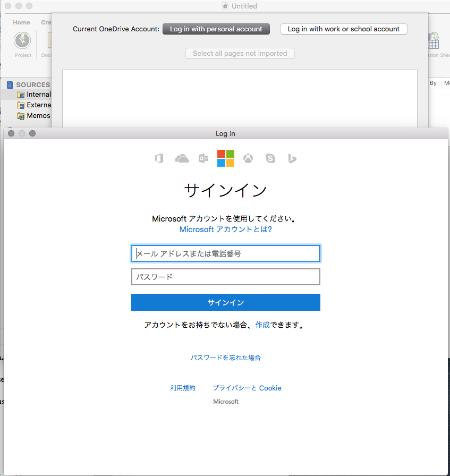The image size is (450, 476).
Task: Switch to the Create ribbon tab
Action: (x=46, y=22)
